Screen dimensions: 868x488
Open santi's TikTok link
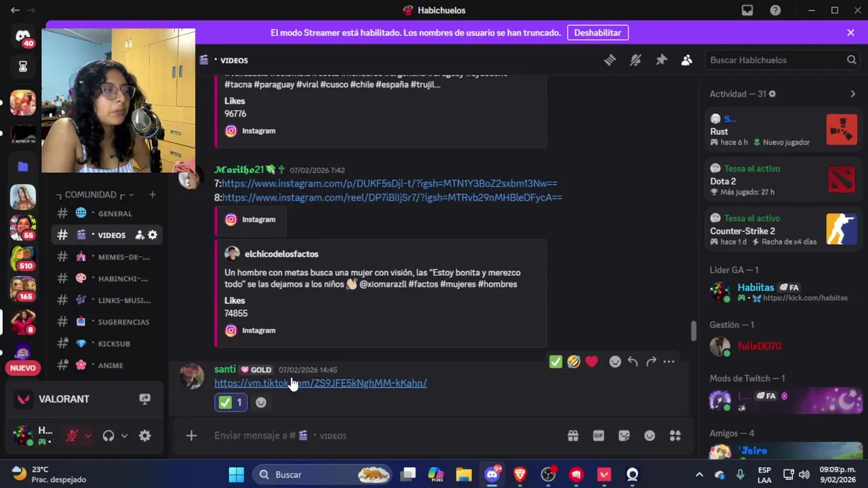pos(320,383)
